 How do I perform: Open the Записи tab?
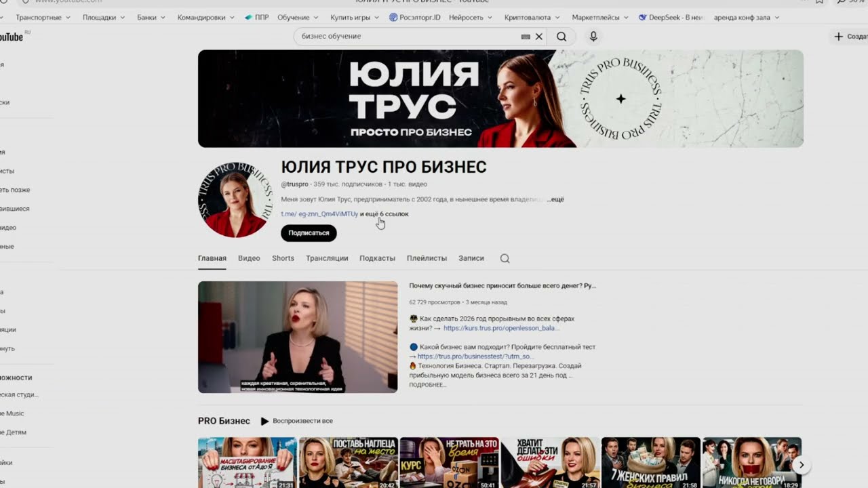coord(471,258)
